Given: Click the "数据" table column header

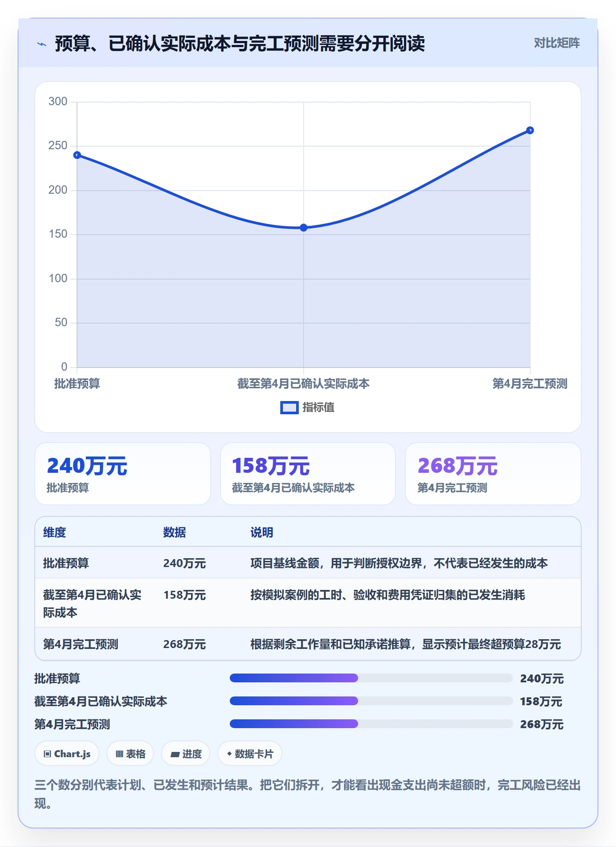Looking at the screenshot, I should [x=175, y=532].
